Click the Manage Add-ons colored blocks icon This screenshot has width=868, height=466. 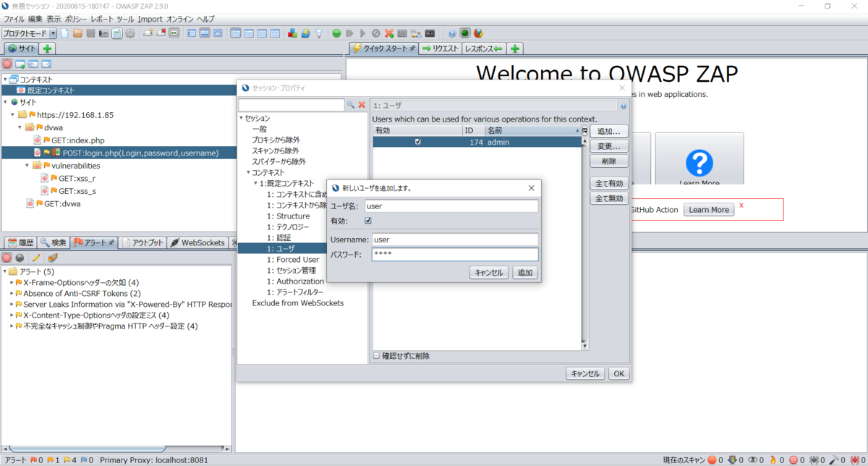click(292, 33)
